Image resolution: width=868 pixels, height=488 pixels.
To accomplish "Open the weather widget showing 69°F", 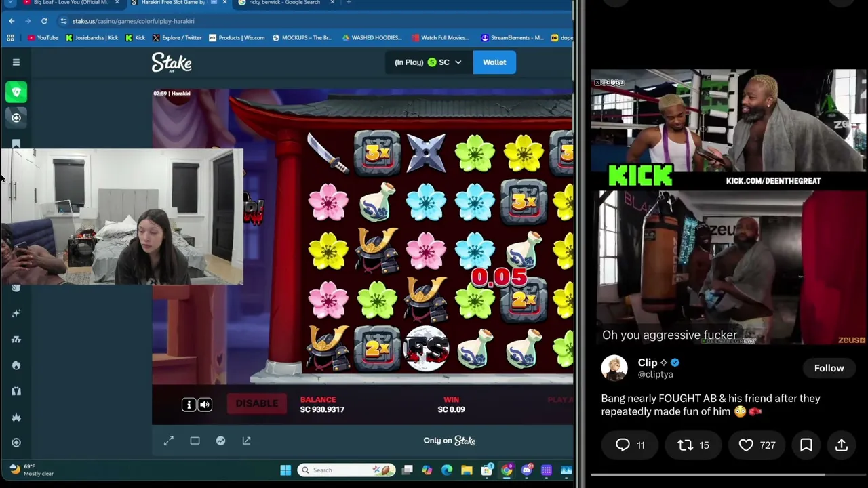I will [31, 470].
